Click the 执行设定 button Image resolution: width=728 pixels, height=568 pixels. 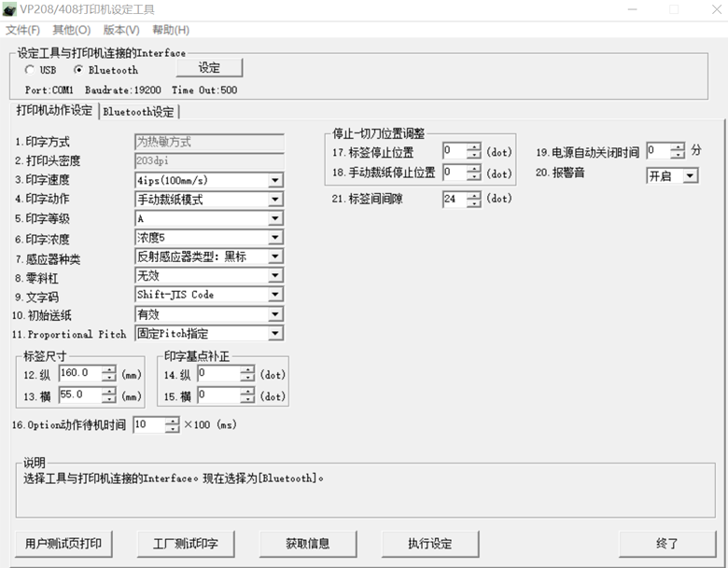(x=429, y=544)
